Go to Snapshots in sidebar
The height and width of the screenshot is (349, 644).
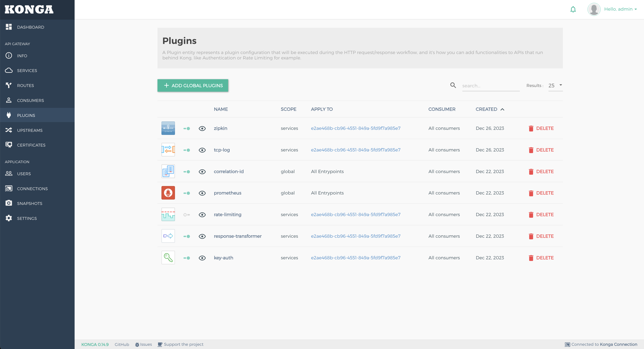[30, 203]
